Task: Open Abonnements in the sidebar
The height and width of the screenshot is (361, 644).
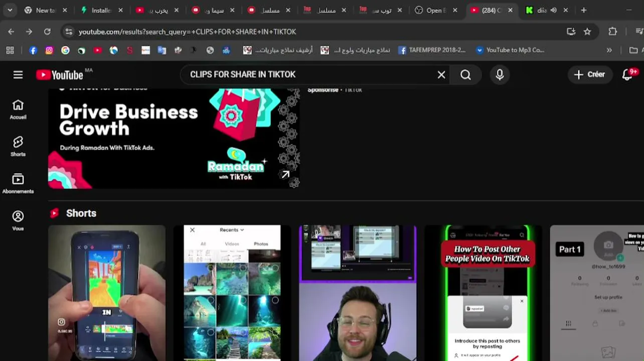Action: [x=18, y=184]
